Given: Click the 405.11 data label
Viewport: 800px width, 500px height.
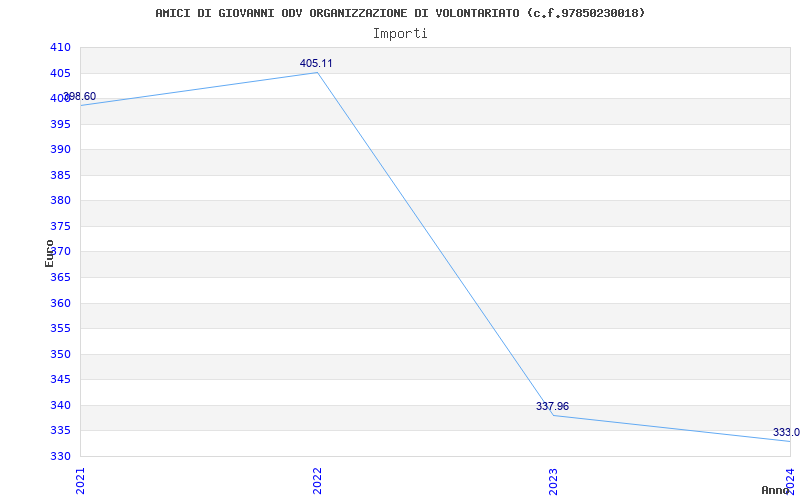Looking at the screenshot, I should [316, 63].
